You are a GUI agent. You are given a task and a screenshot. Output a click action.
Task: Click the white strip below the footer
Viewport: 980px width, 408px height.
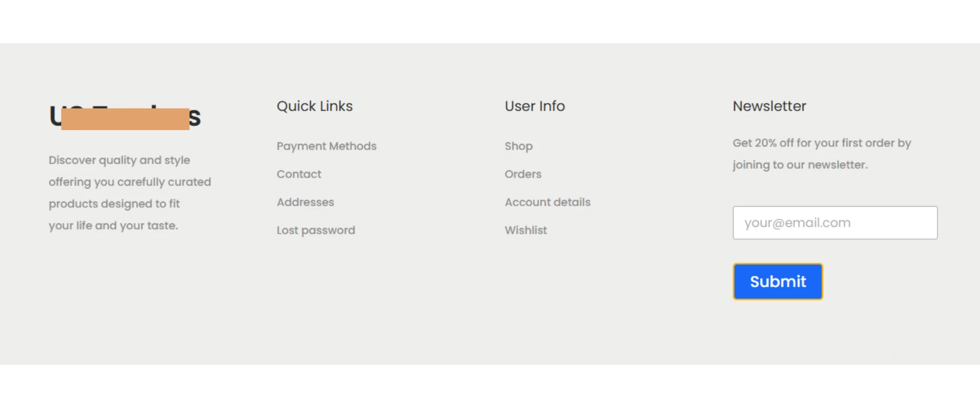click(x=490, y=387)
